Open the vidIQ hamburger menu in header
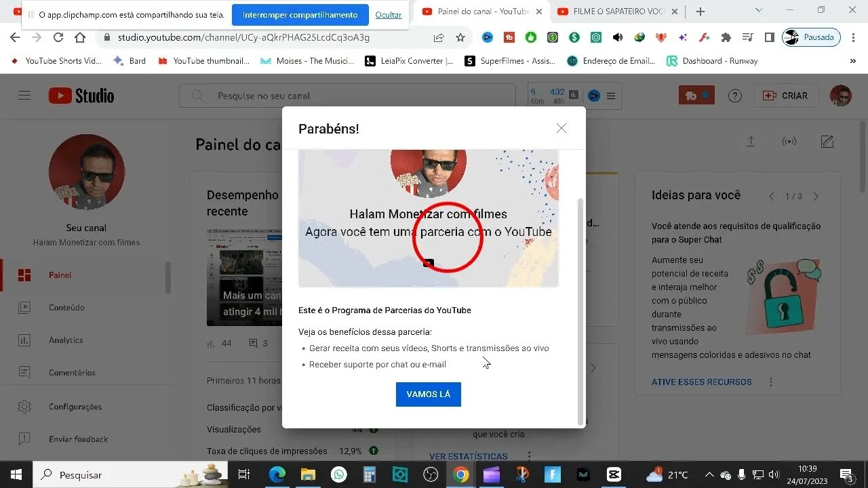 [x=611, y=96]
